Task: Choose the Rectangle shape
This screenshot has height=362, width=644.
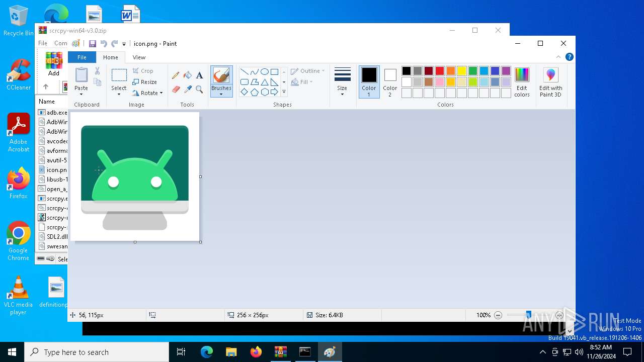Action: [x=274, y=72]
